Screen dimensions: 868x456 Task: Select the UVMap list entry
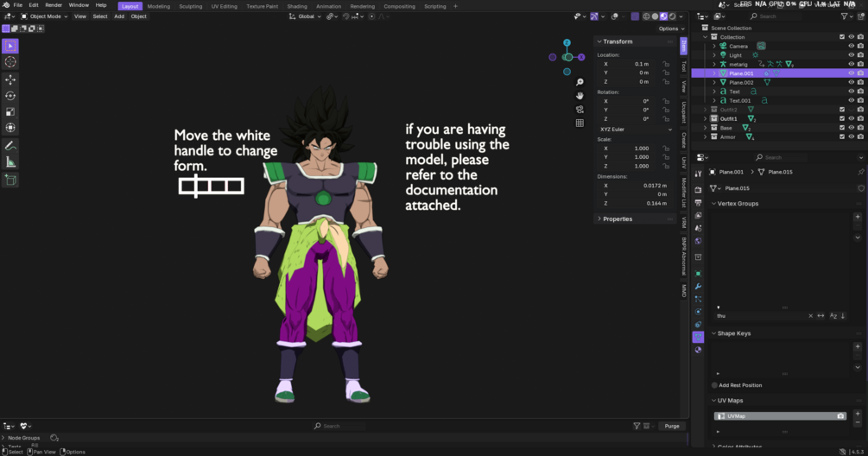pos(779,416)
